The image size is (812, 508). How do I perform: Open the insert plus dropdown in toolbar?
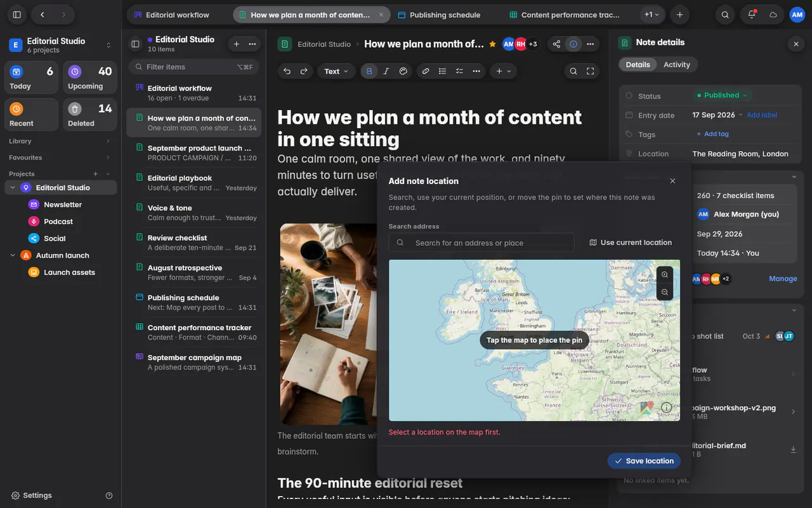tap(503, 71)
